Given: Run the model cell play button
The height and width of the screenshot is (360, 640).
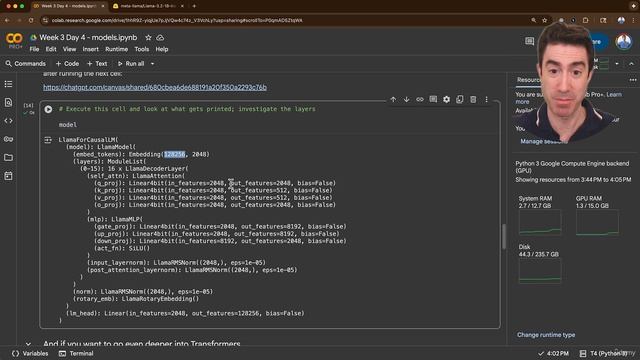Looking at the screenshot, I should tap(48, 109).
